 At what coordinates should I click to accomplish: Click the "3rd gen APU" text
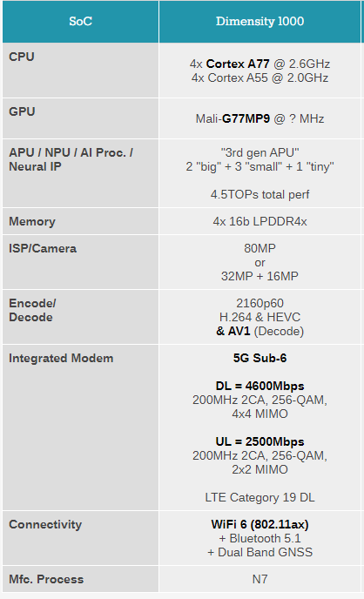(x=260, y=153)
